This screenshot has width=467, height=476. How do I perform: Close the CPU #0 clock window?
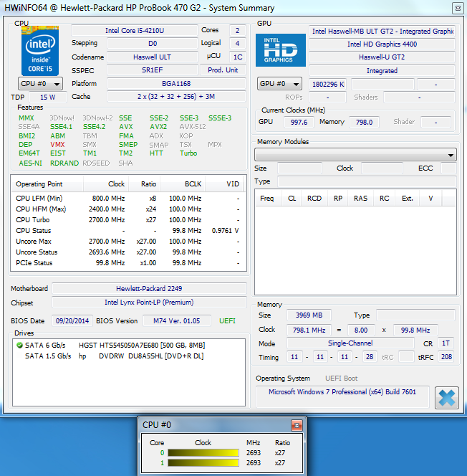(x=297, y=425)
